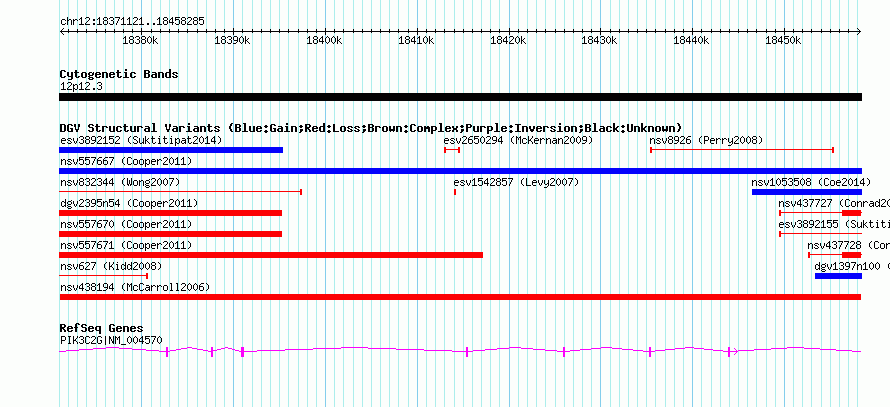The width and height of the screenshot is (890, 407).
Task: Select the full-width red nsv438194 bar
Action: coord(460,297)
